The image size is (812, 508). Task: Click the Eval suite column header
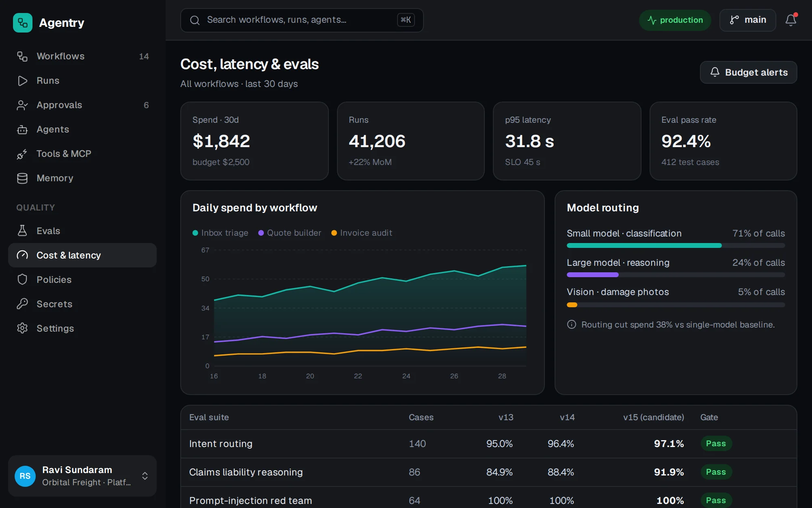tap(209, 417)
